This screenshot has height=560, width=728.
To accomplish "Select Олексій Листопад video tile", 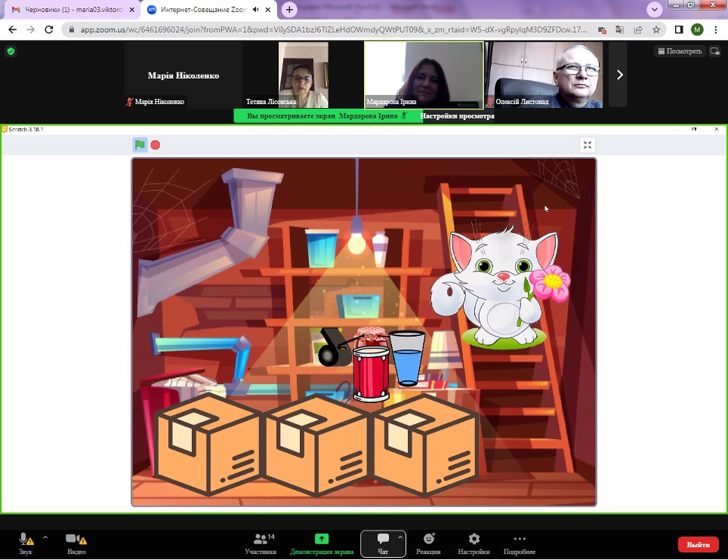I will tap(544, 75).
